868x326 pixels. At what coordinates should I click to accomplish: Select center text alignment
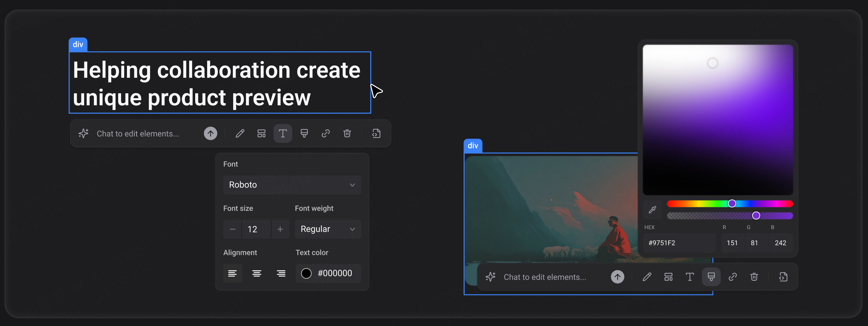click(257, 274)
